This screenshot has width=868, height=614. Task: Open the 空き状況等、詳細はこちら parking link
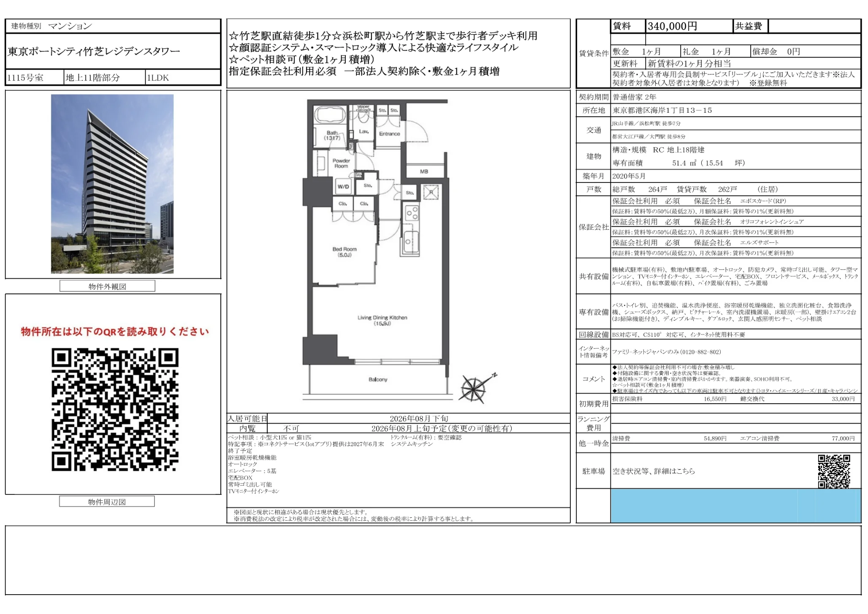(x=654, y=471)
